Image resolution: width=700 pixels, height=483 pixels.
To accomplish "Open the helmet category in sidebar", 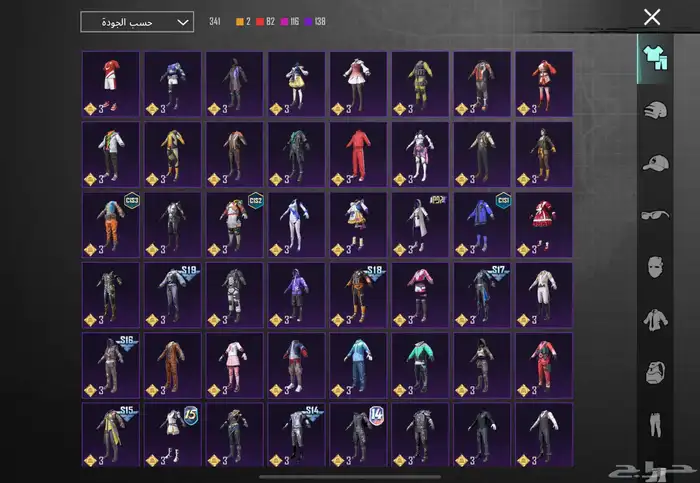I will [x=652, y=111].
